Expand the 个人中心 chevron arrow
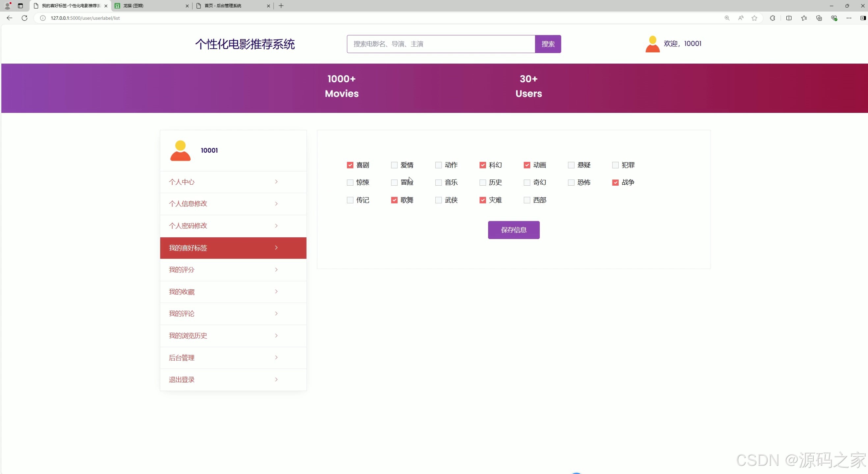 pos(276,182)
